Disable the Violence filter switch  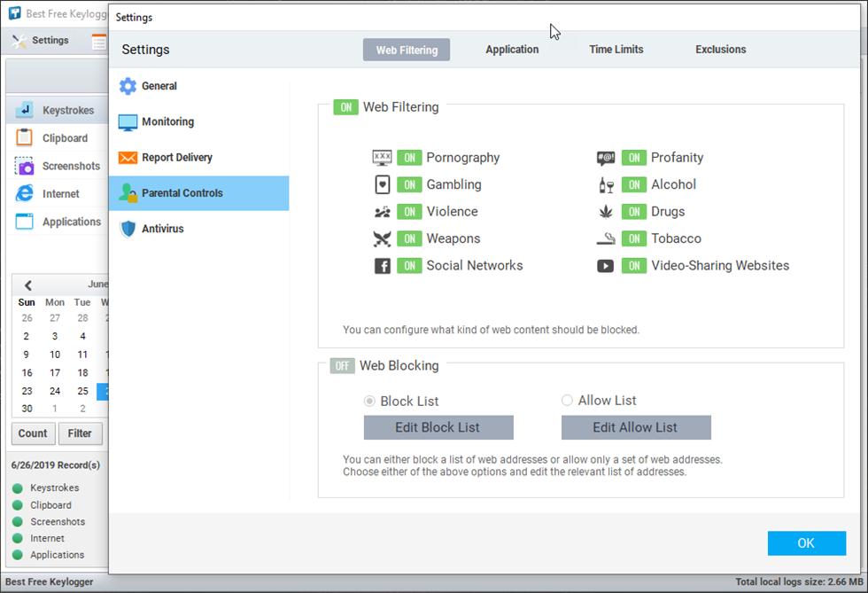[x=409, y=212]
